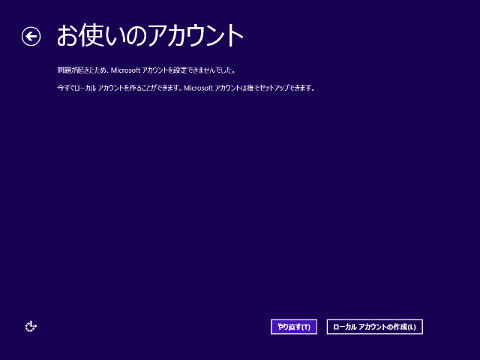Choose the highlighted やり直す button

(x=294, y=327)
